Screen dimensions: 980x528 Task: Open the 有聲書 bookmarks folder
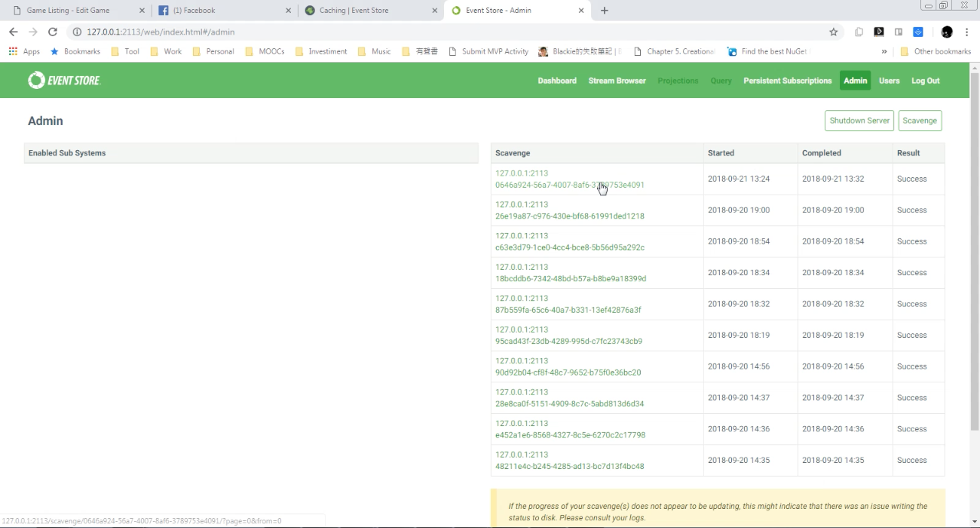(x=420, y=51)
